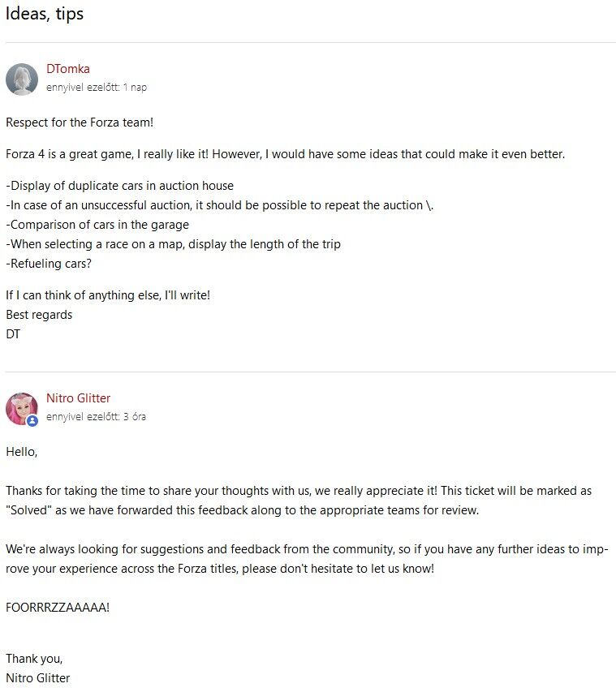The width and height of the screenshot is (616, 692).
Task: Click the "Refueling cars?" line
Action: pyautogui.click(x=51, y=264)
